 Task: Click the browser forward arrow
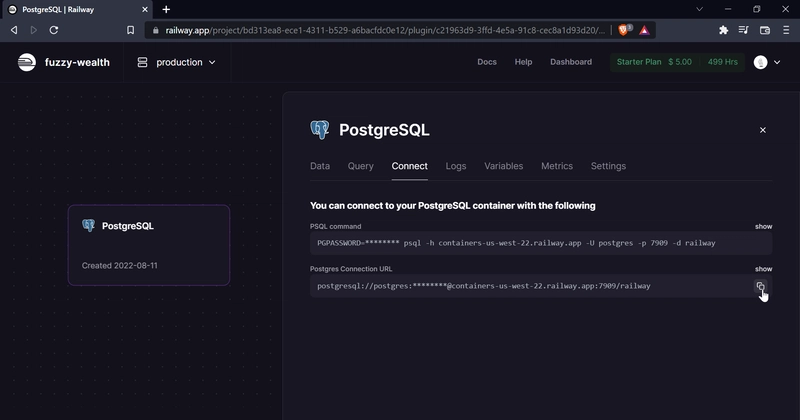pyautogui.click(x=34, y=30)
